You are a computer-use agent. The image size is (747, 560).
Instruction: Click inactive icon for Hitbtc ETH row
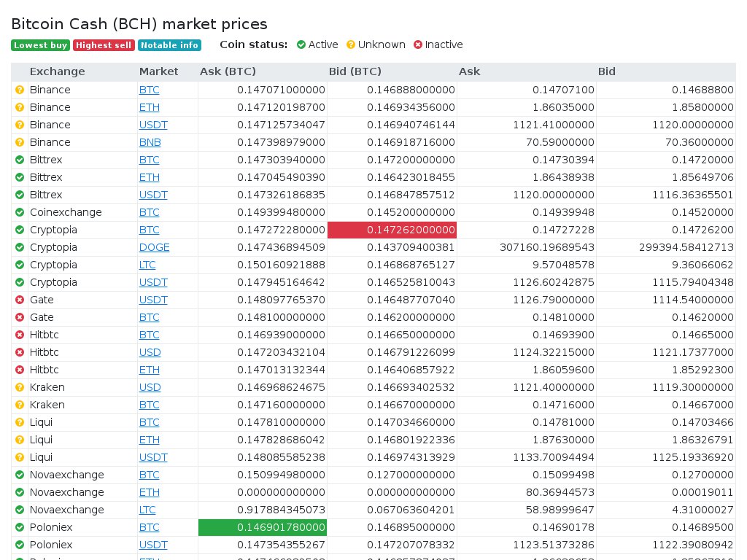(x=20, y=370)
